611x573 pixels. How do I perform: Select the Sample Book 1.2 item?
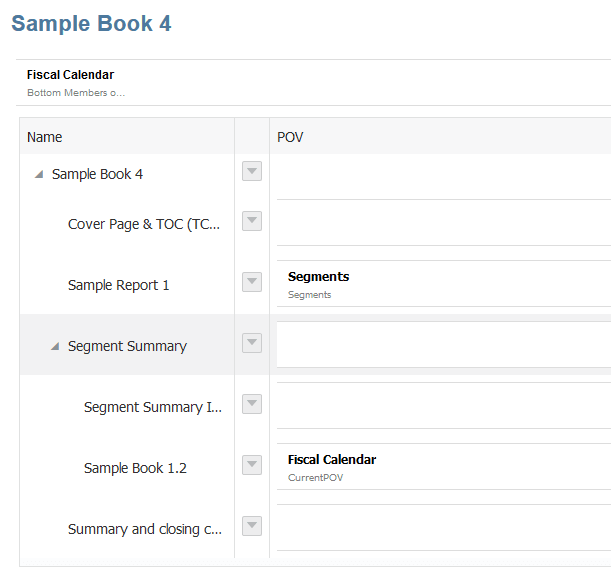135,468
